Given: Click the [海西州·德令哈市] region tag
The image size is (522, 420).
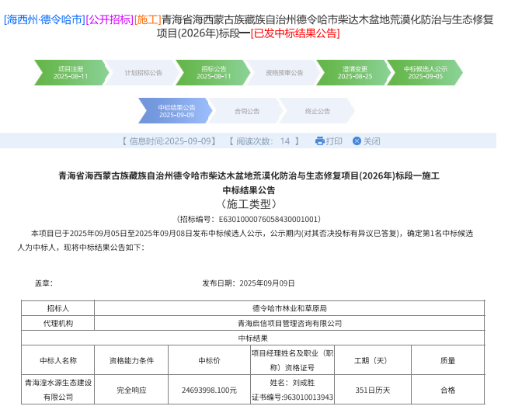Looking at the screenshot, I should tap(44, 19).
